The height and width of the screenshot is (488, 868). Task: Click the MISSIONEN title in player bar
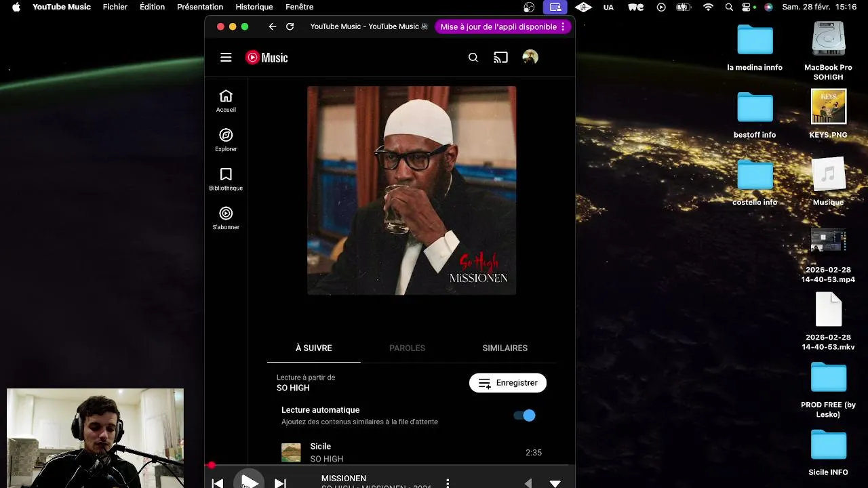344,479
